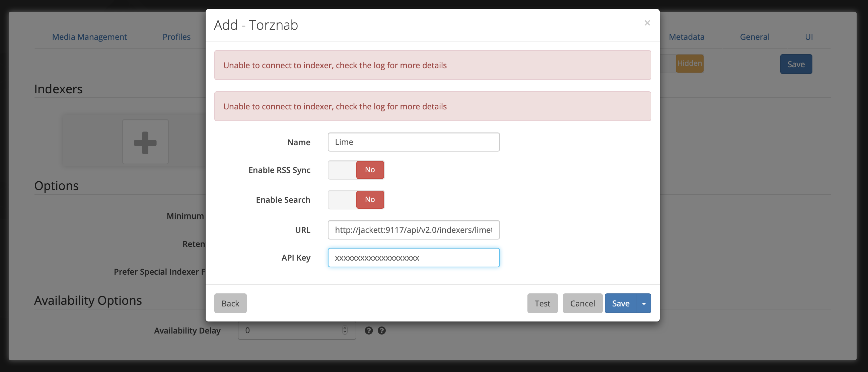
Task: Toggle the Hidden advanced settings button
Action: tap(689, 64)
